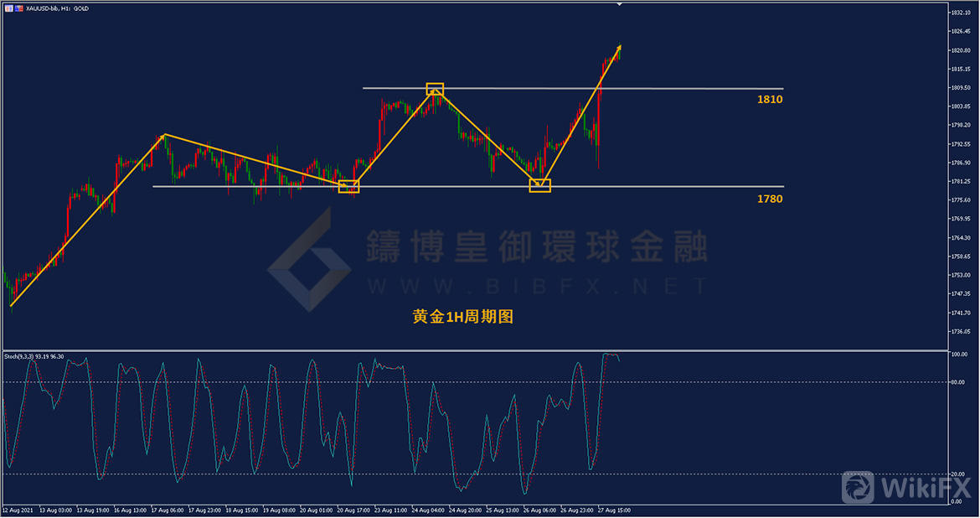The image size is (980, 518).
Task: Click price scale value 1798.20
Action: (x=960, y=125)
